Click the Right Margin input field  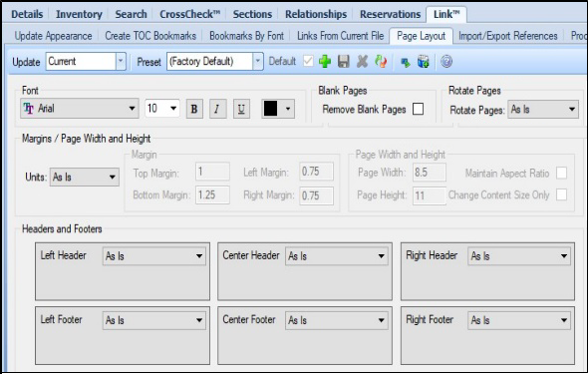316,195
